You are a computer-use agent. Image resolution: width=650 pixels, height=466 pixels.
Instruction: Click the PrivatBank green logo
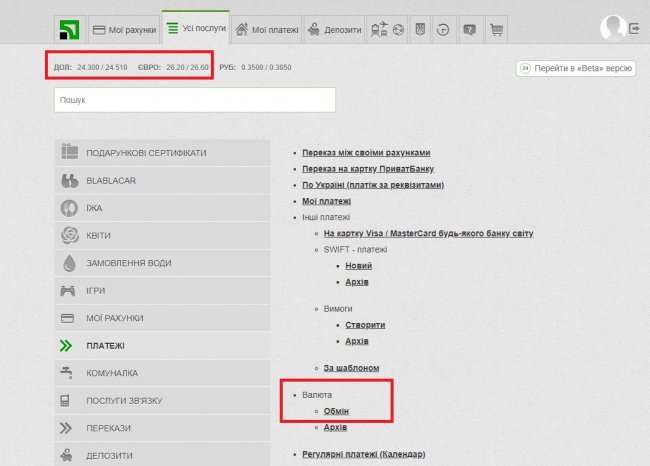tap(69, 29)
